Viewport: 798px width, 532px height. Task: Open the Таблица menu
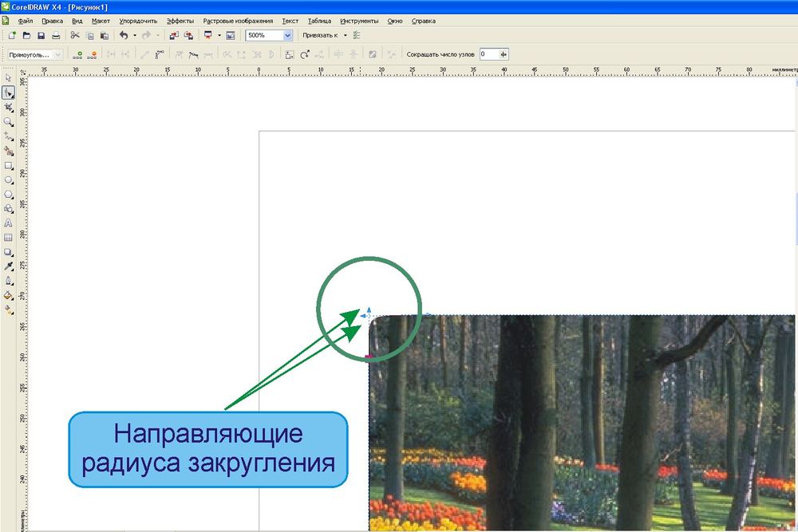pos(319,21)
